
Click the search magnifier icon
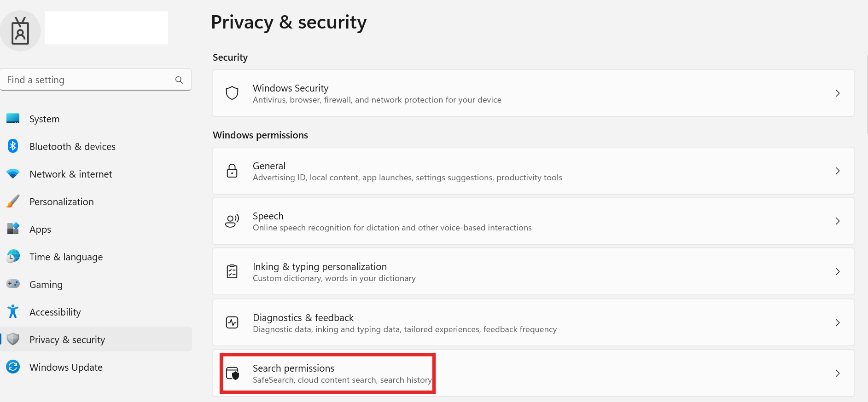pos(179,80)
